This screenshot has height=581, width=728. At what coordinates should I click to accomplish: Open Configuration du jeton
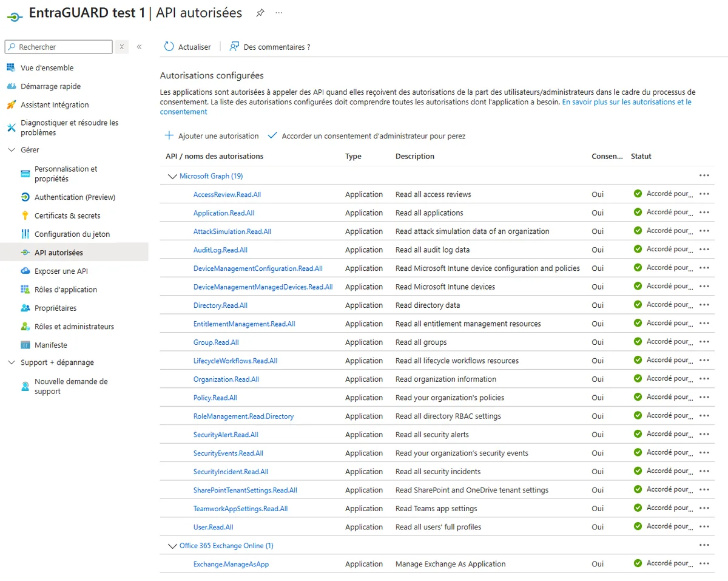tap(72, 234)
